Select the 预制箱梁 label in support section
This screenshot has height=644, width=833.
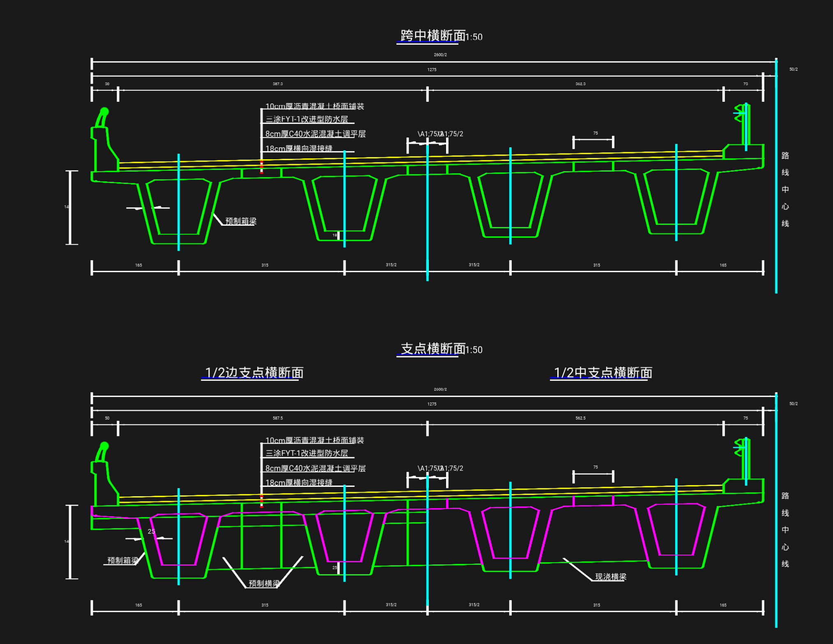[122, 560]
